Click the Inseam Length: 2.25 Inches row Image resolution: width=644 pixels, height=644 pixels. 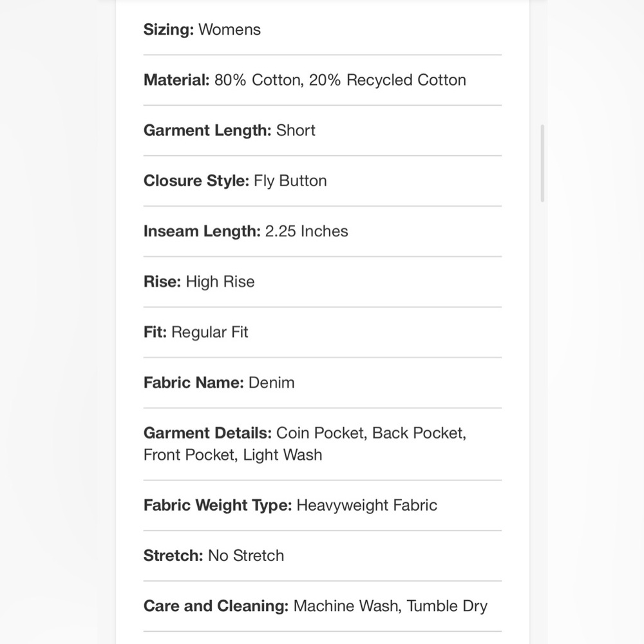323,232
